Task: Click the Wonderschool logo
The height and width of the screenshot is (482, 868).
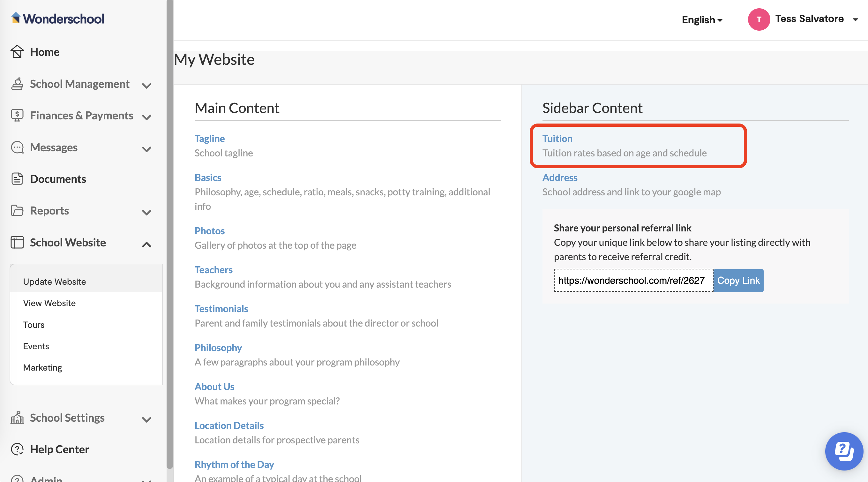Action: [58, 19]
